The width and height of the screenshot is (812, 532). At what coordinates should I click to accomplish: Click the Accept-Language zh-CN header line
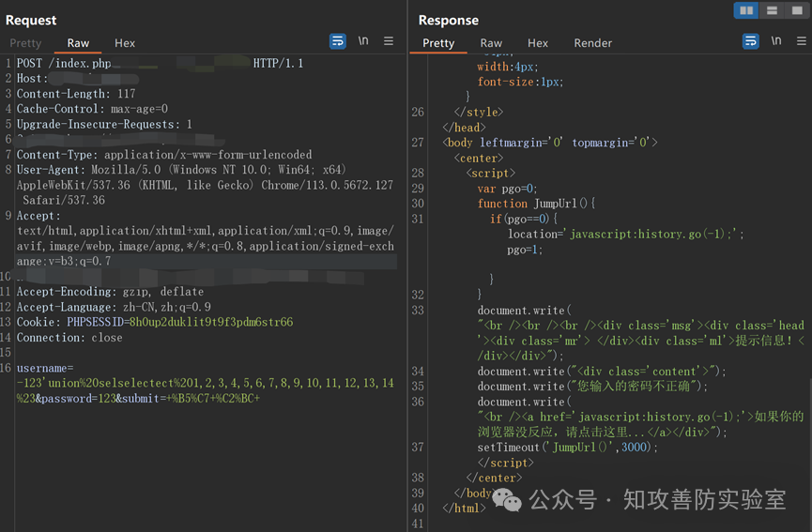click(114, 308)
